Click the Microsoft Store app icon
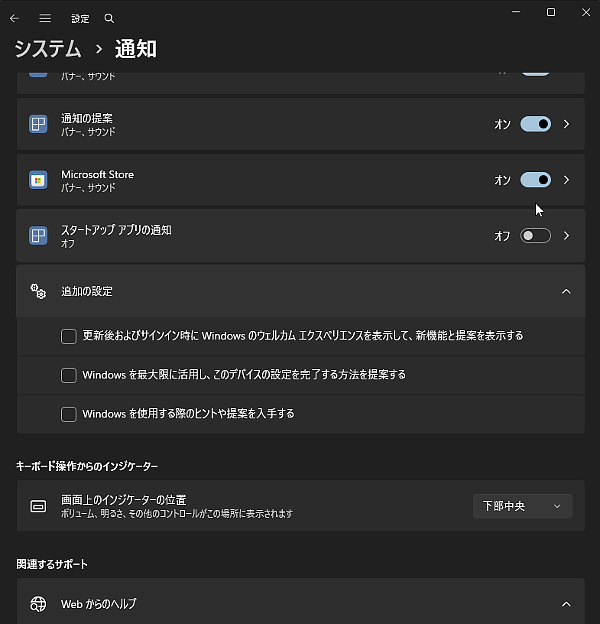The width and height of the screenshot is (600, 624). 38,180
